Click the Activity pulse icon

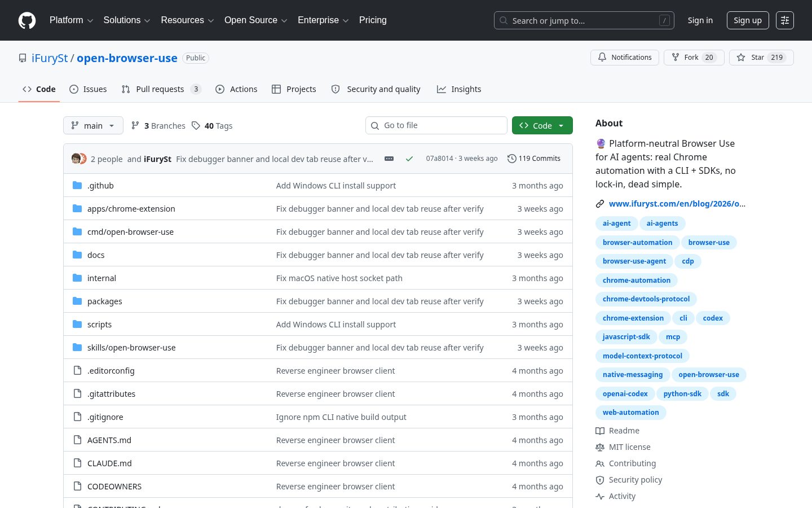tap(600, 496)
